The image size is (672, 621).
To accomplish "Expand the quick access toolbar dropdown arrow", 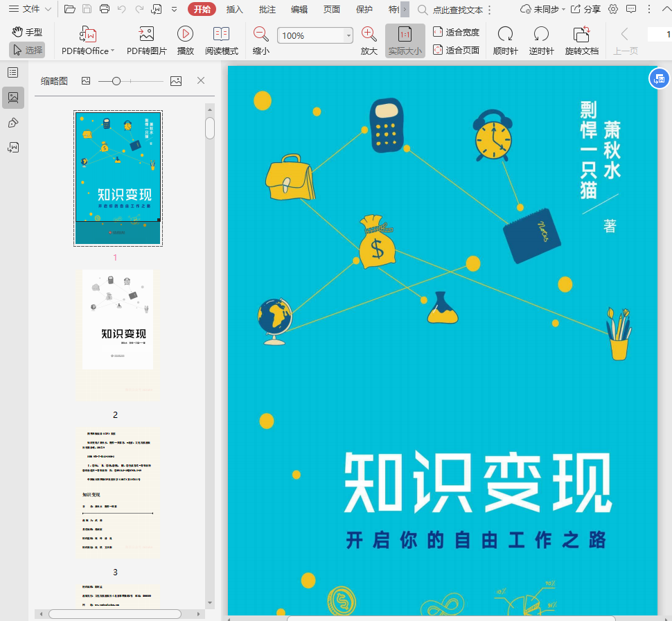I will coord(174,9).
